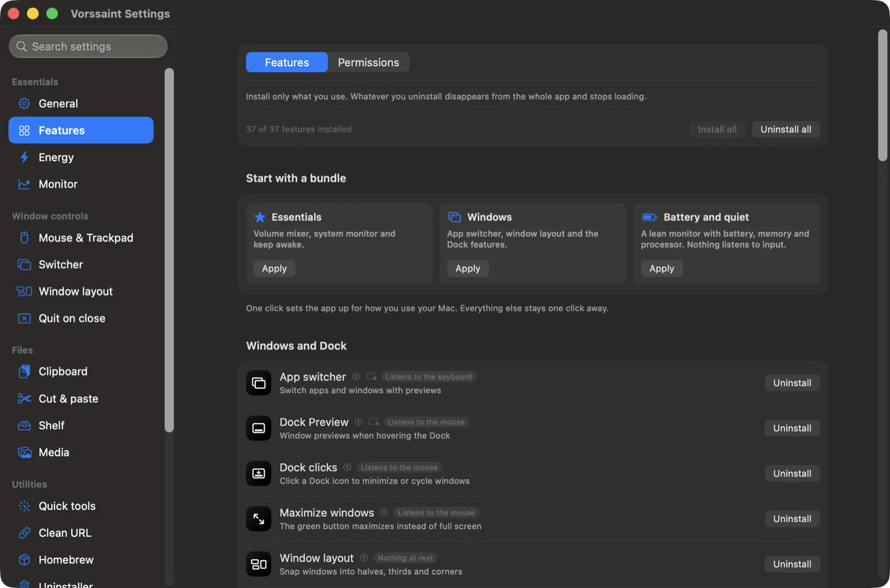The height and width of the screenshot is (588, 890).
Task: Select the Features tab at top
Action: coord(287,62)
